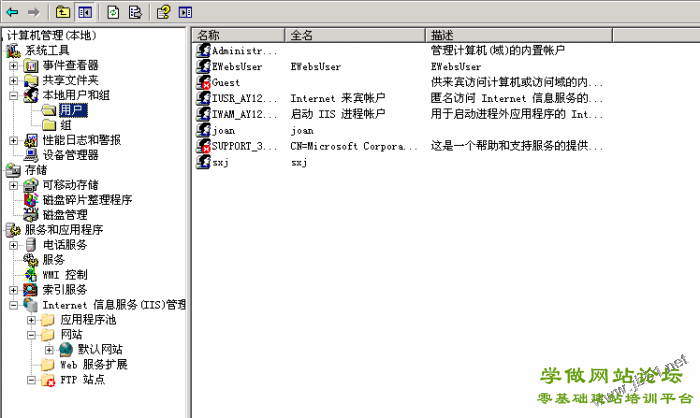Screen dimensions: 700x418
Task: Click 'CN=Microsoft Corpora...' full name cell
Action: (x=354, y=146)
